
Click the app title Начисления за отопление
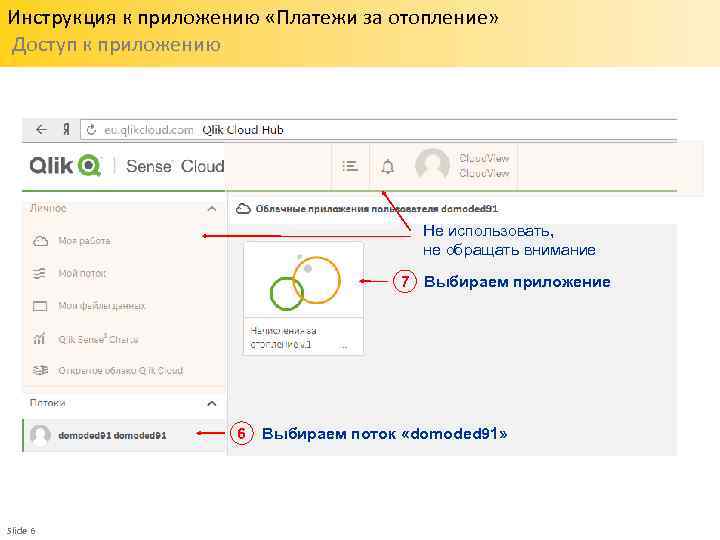coord(284,338)
